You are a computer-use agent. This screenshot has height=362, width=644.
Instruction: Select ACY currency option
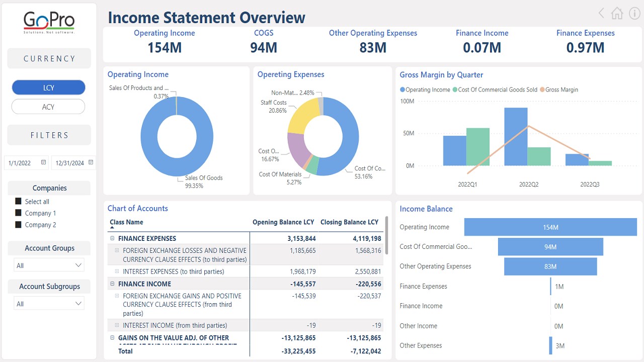[48, 107]
